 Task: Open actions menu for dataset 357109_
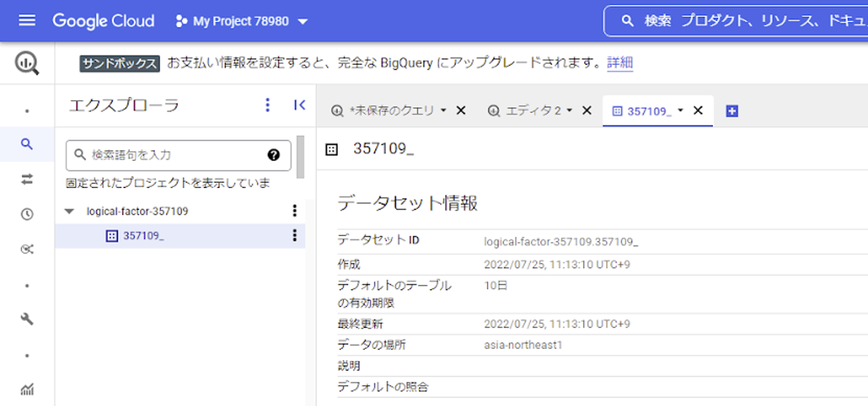coord(294,235)
